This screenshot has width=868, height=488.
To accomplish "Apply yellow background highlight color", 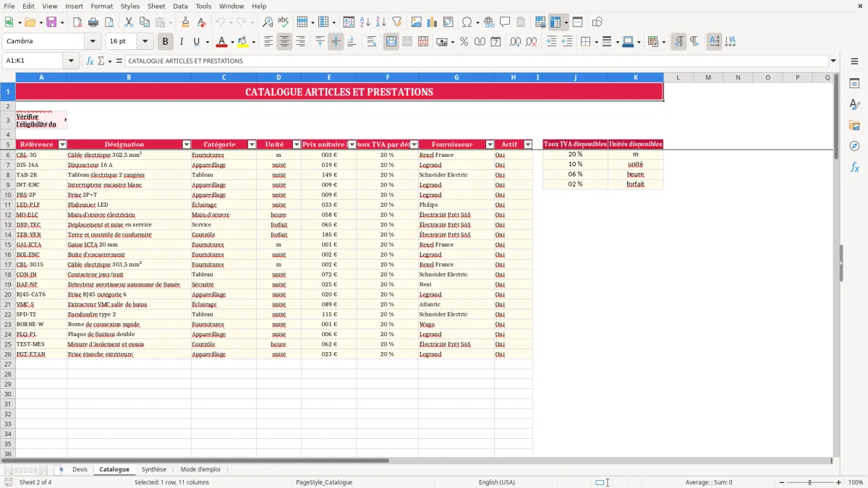I will 242,42.
